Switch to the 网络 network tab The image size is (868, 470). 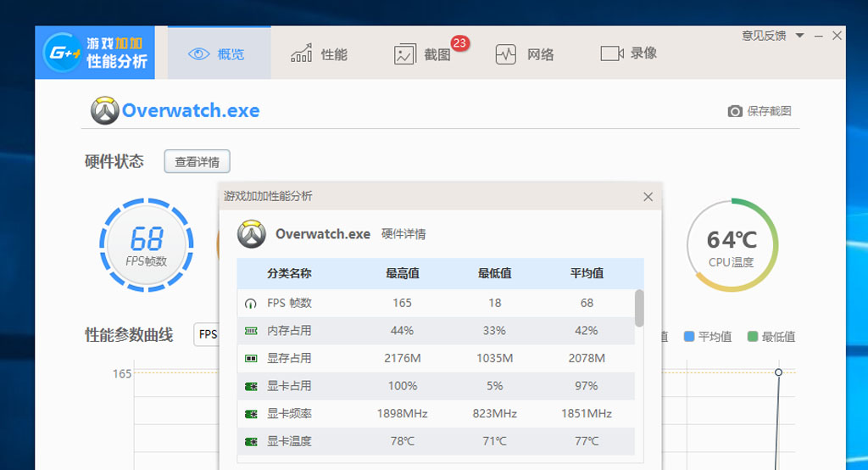pyautogui.click(x=524, y=53)
